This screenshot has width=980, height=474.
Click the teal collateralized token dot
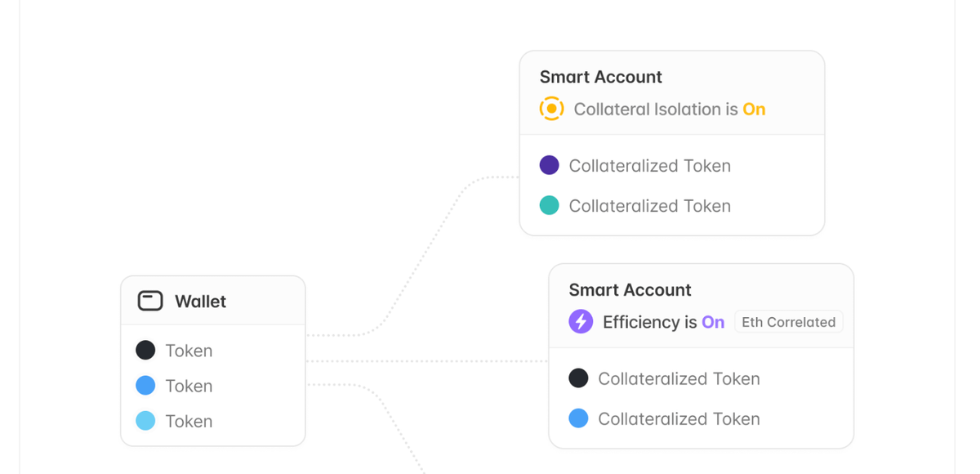point(550,206)
